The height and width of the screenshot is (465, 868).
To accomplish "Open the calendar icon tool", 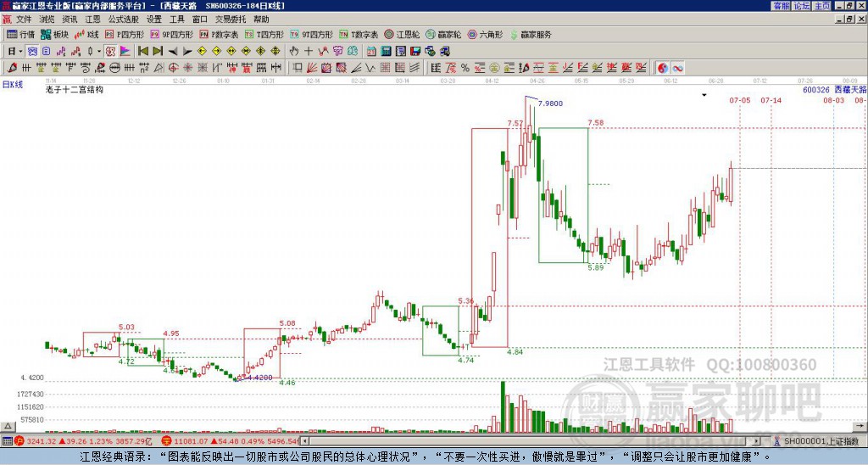I will click(371, 51).
